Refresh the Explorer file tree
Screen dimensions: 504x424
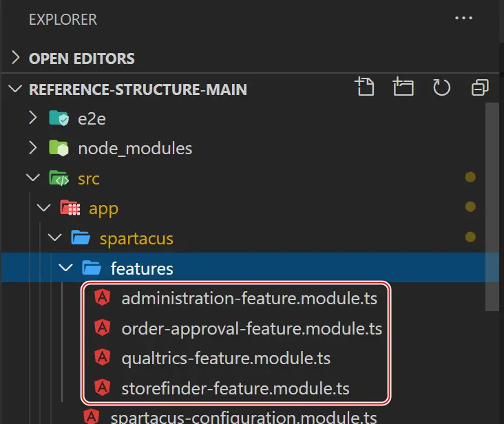pyautogui.click(x=441, y=87)
